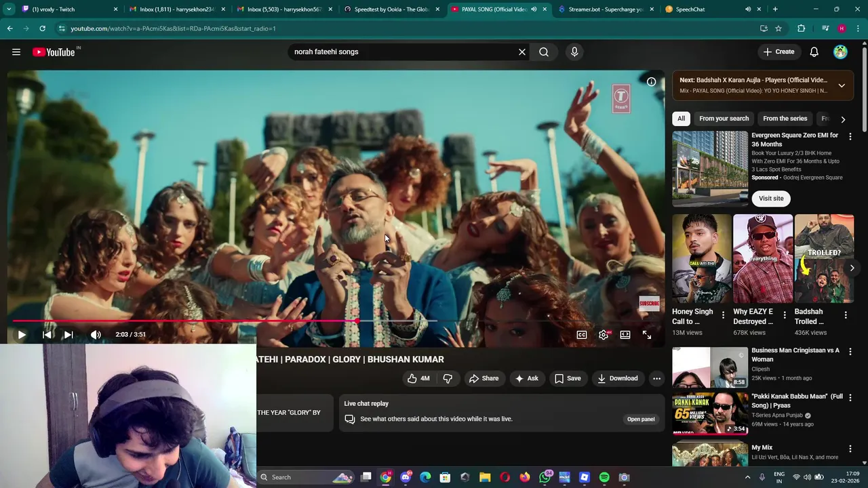
Task: Download this video
Action: [617, 378]
